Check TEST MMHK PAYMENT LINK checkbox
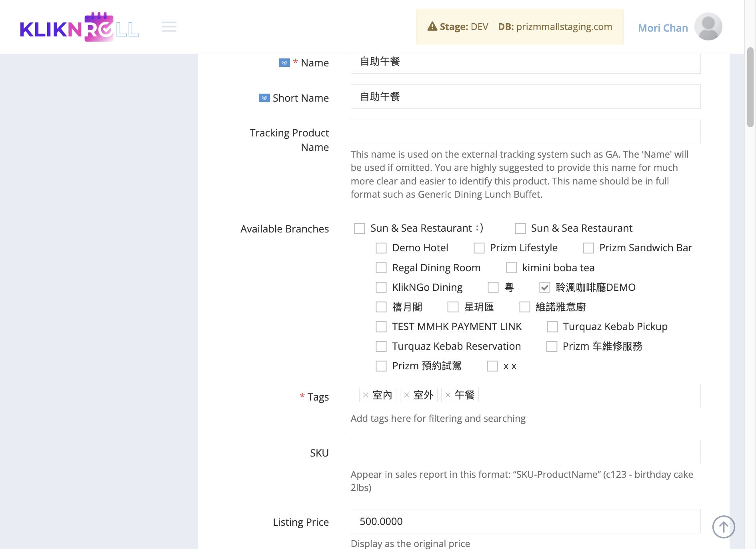 click(381, 327)
